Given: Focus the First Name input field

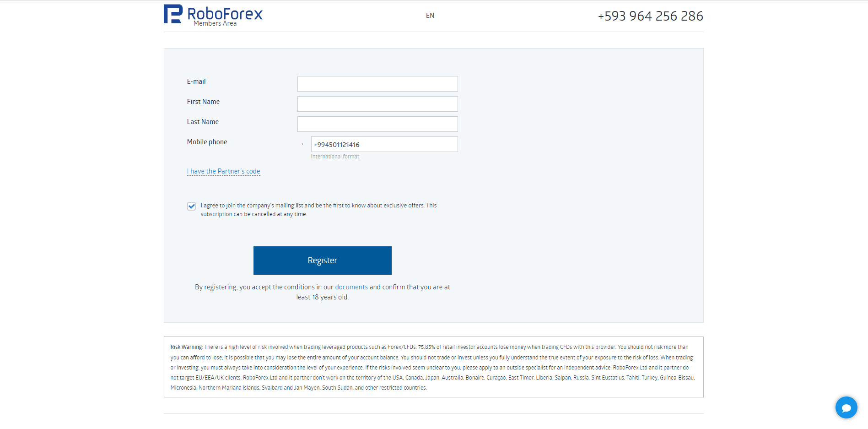Looking at the screenshot, I should coord(377,104).
